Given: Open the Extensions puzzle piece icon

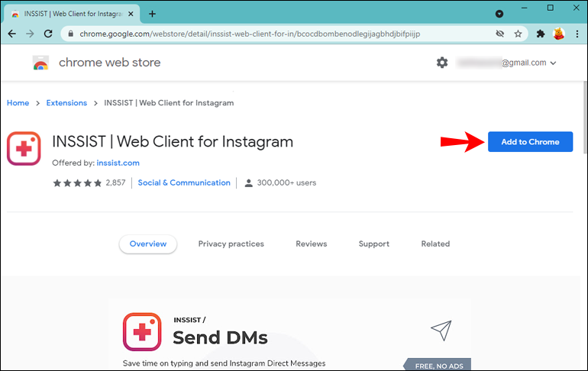Looking at the screenshot, I should (x=541, y=34).
